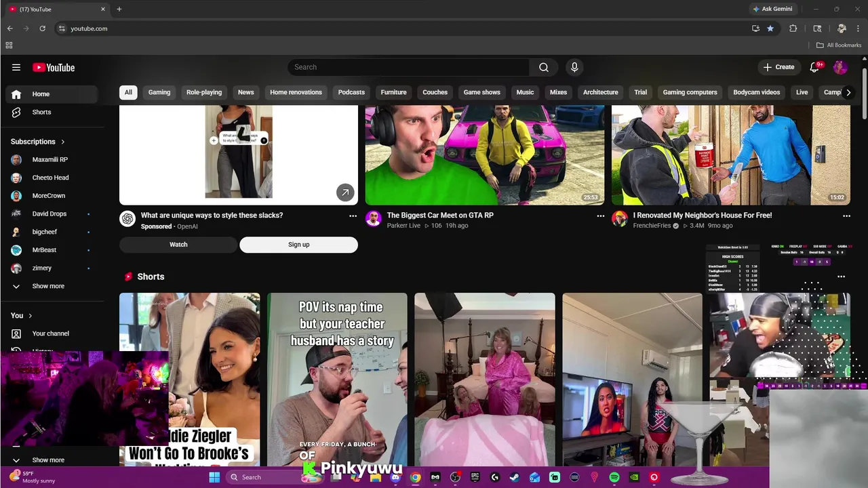Click the Ask Gemini button

(x=772, y=9)
